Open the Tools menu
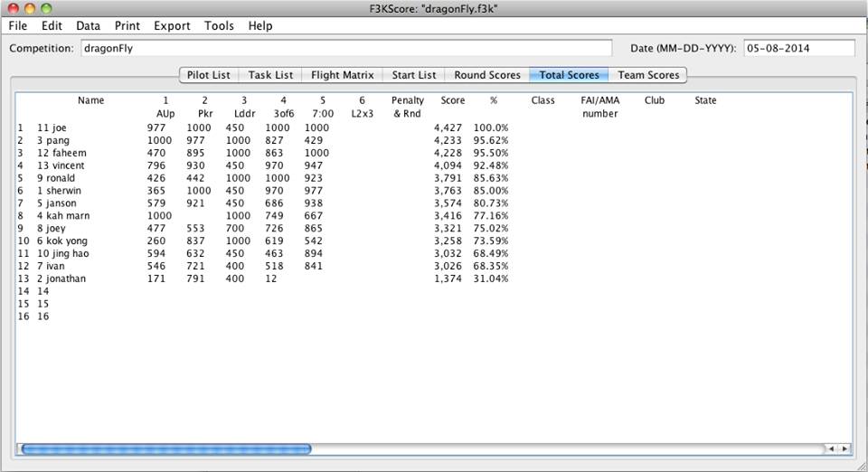Viewport: 868px width, 472px height. (219, 26)
